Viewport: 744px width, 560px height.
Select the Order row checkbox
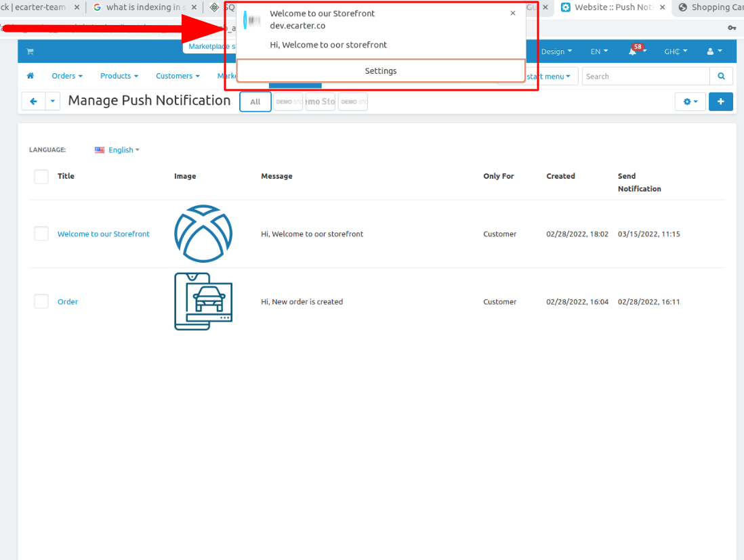[x=41, y=301]
